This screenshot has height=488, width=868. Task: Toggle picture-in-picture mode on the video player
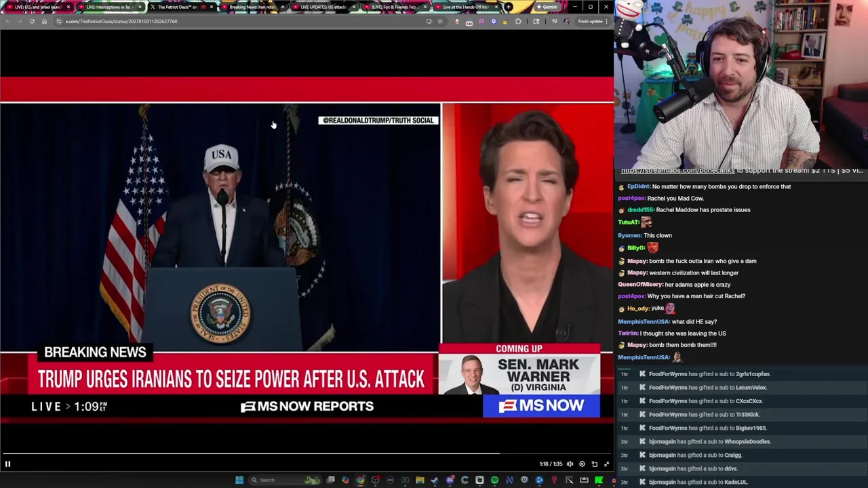point(594,464)
